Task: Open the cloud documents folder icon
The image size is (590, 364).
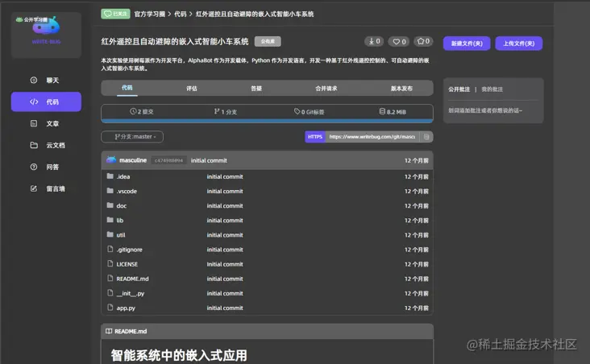Action: 34,145
